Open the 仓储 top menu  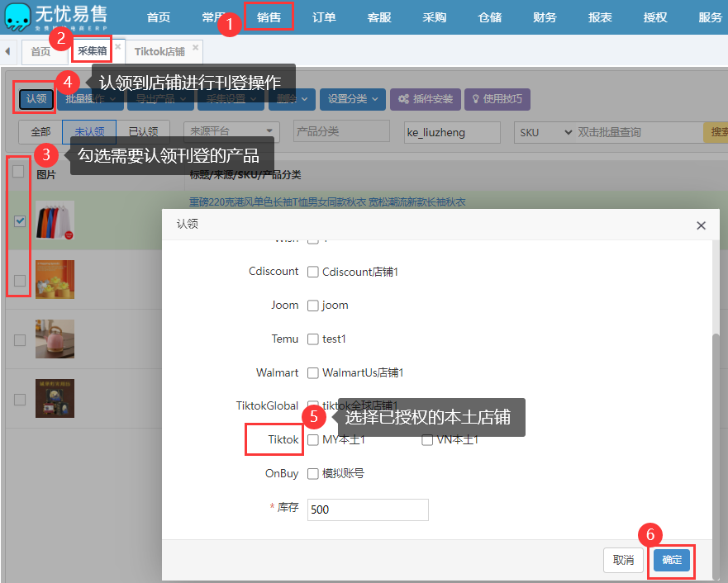click(490, 17)
